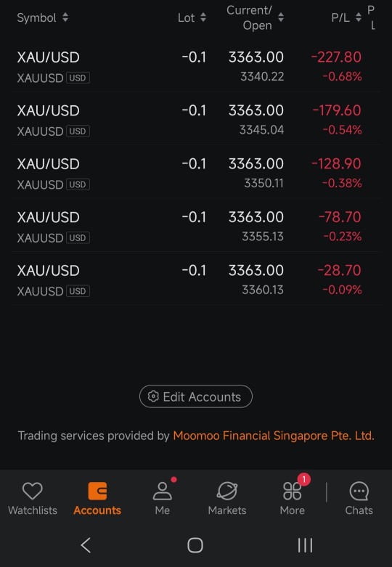Select XAU/USD position with -179.60 loss

(196, 119)
